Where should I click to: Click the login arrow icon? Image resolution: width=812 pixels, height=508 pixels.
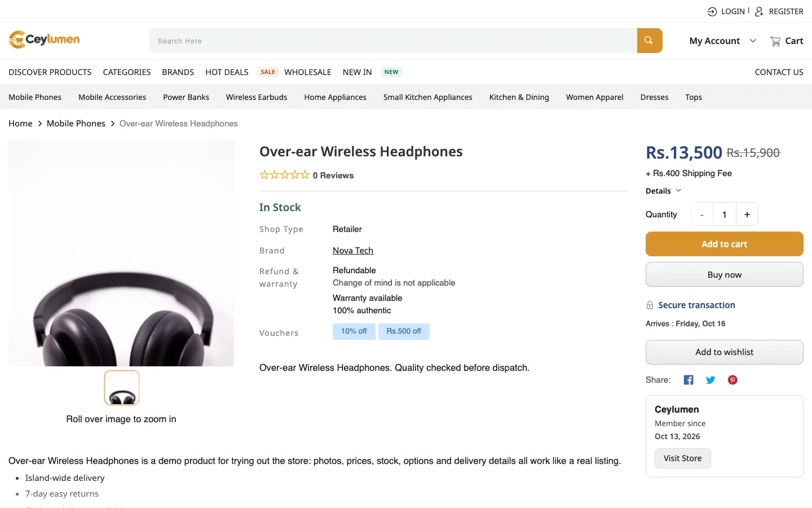[x=712, y=11]
